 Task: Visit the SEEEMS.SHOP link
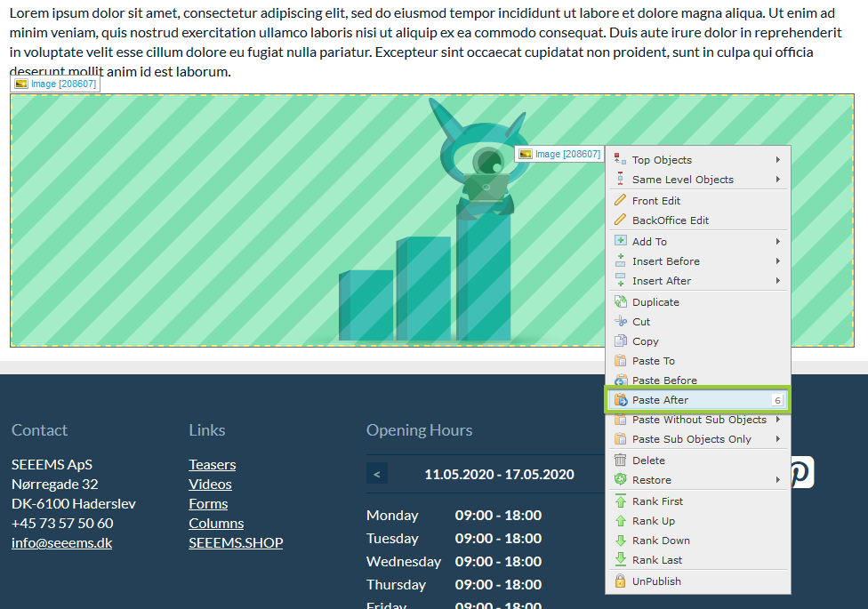236,542
